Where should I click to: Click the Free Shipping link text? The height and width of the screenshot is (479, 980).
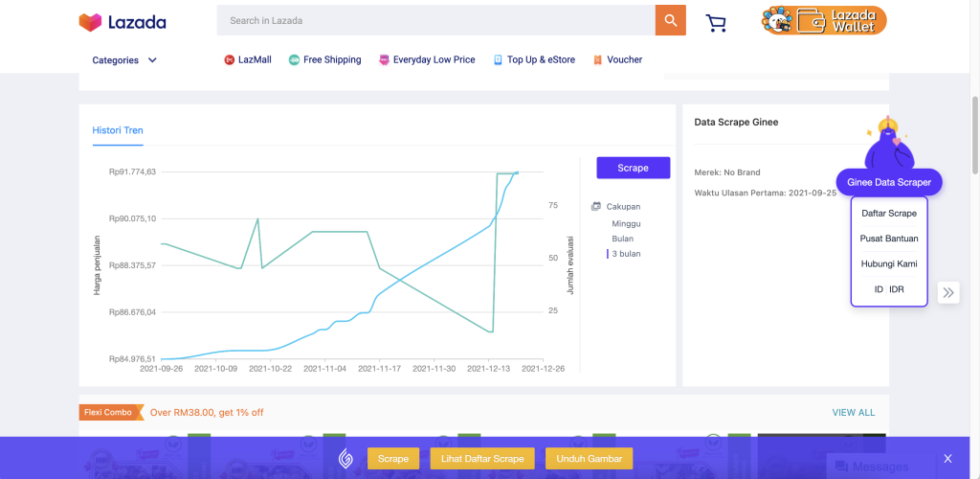pos(332,60)
